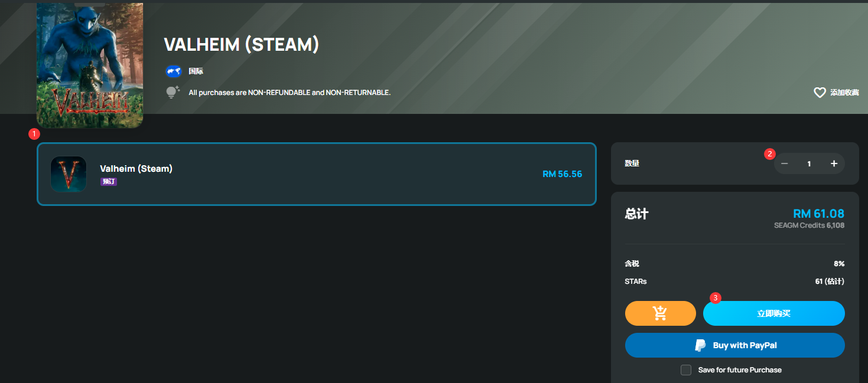
Task: Select the Valheim (Steam) product card
Action: coord(317,174)
